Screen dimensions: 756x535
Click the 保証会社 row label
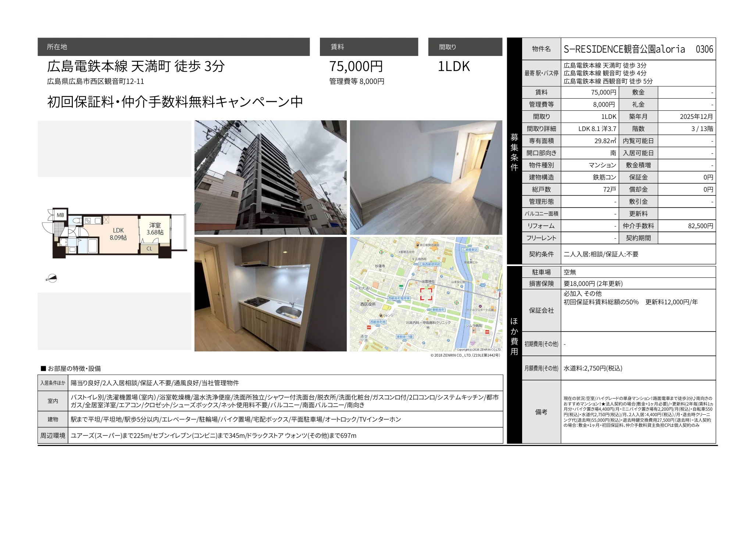[x=541, y=311]
